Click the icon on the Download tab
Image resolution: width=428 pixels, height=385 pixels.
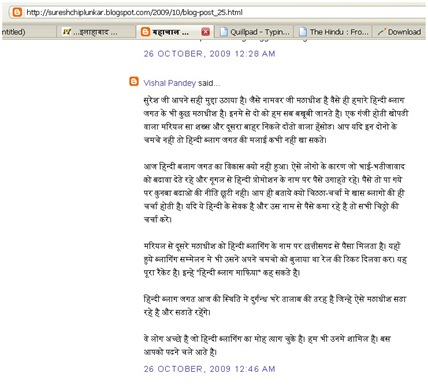click(x=381, y=32)
